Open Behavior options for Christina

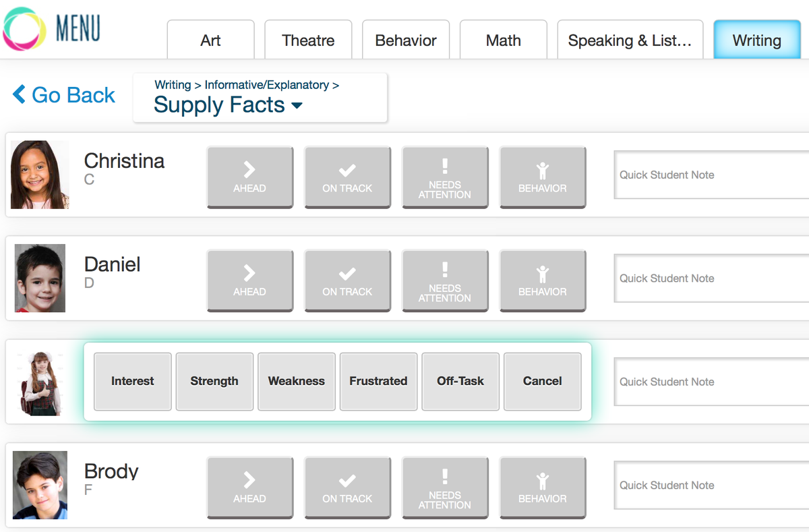click(543, 177)
